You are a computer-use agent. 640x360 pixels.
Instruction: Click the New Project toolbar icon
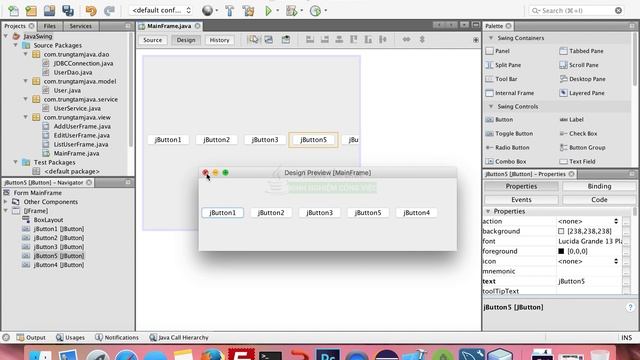pyautogui.click(x=31, y=11)
